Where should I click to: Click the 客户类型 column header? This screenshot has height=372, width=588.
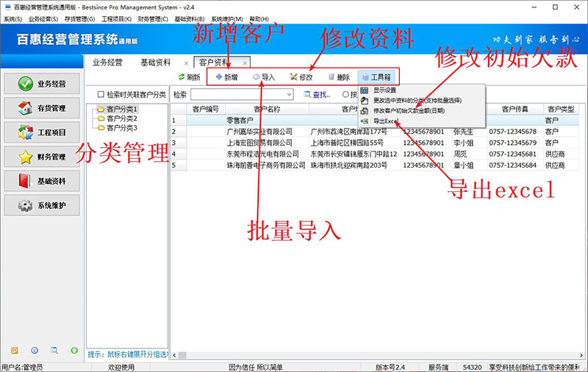point(561,109)
